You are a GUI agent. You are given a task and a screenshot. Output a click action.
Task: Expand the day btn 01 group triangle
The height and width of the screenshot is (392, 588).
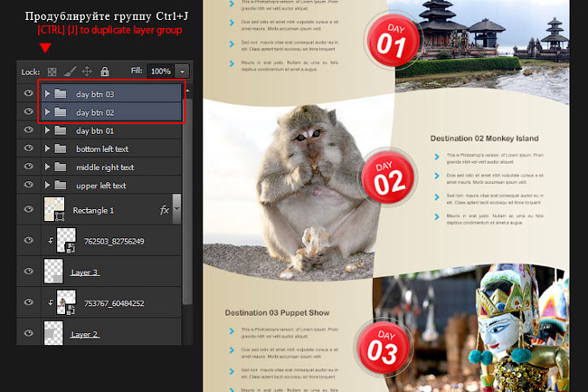(47, 130)
